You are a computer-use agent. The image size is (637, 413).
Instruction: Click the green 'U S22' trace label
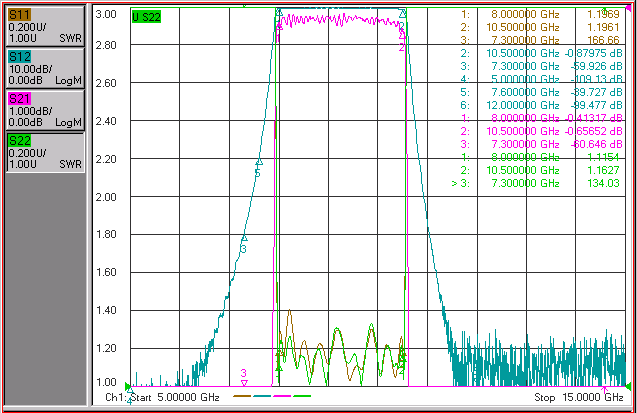(146, 17)
